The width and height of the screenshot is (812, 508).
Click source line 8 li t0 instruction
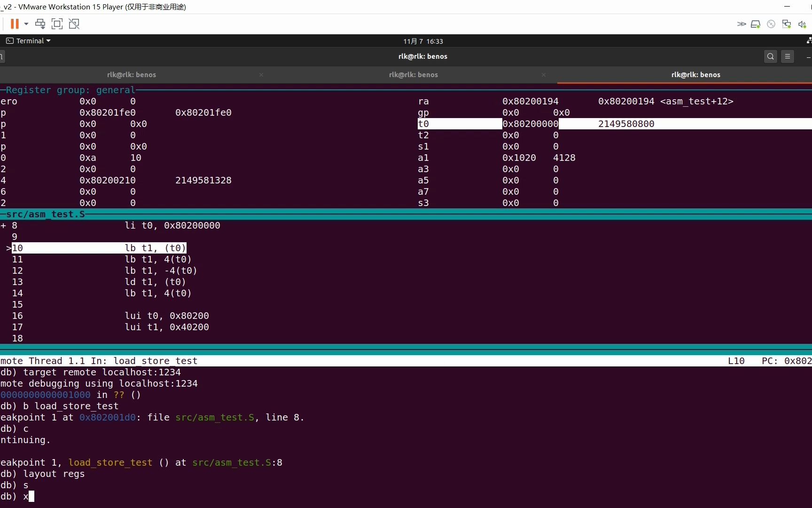[x=172, y=225]
